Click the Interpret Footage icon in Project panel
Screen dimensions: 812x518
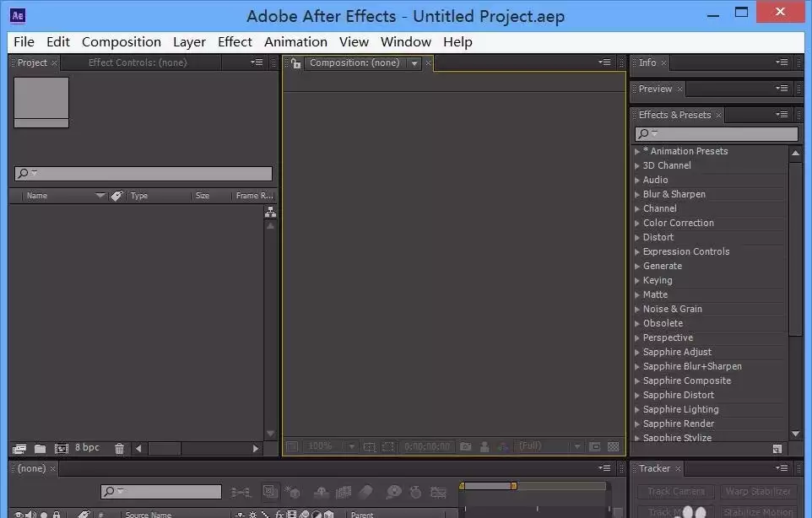[x=19, y=449]
